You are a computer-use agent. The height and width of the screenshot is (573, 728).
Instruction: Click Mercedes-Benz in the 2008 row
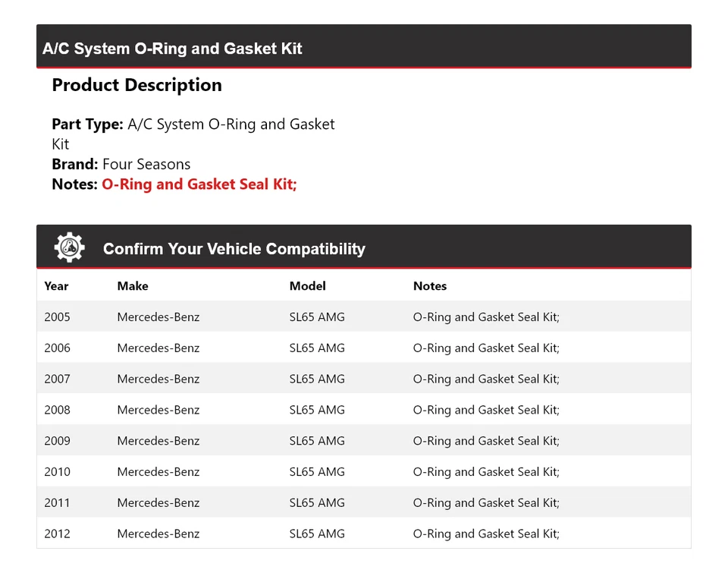tap(158, 410)
